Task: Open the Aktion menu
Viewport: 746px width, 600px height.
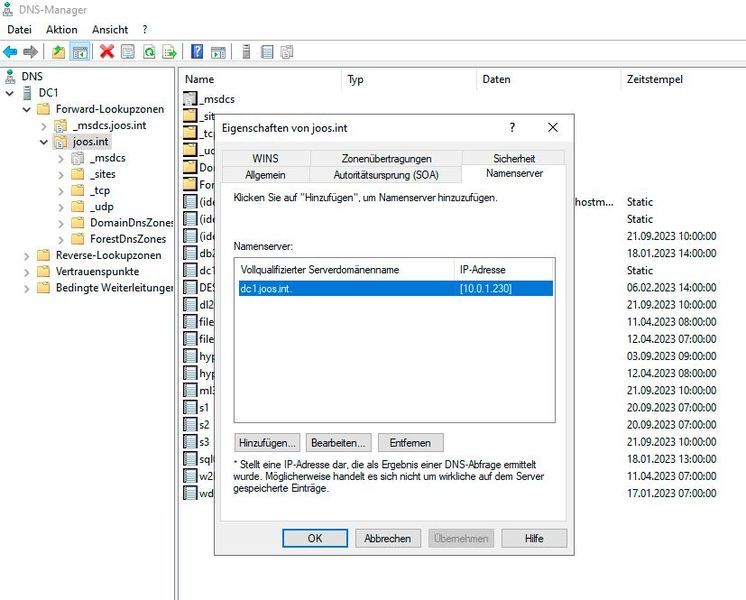Action: (61, 30)
